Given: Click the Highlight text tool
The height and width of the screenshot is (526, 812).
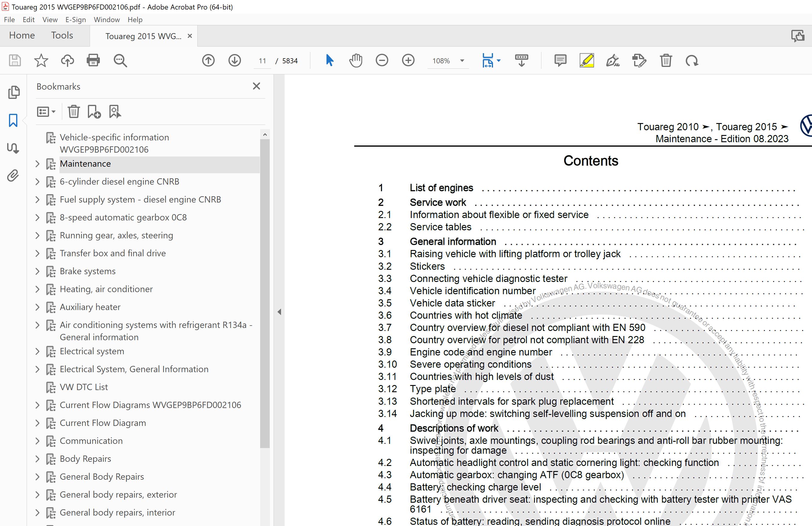Looking at the screenshot, I should [x=587, y=61].
